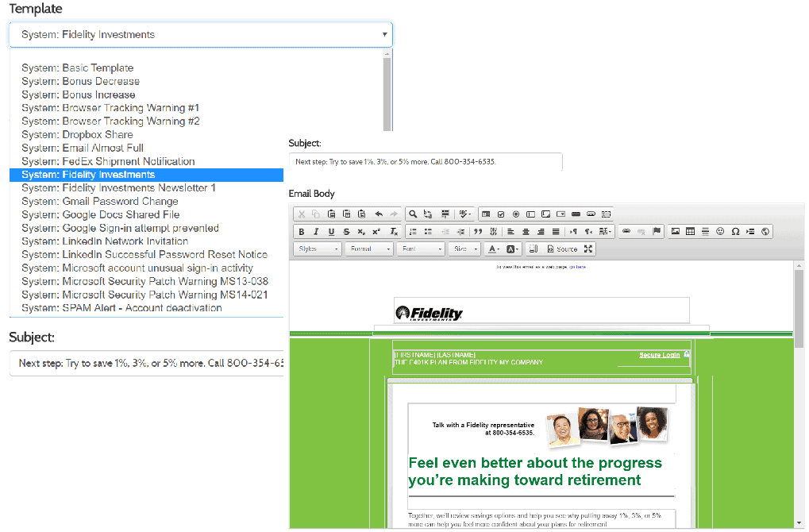Image resolution: width=809 pixels, height=532 pixels.
Task: Increase indent of paragraph
Action: pos(460,232)
